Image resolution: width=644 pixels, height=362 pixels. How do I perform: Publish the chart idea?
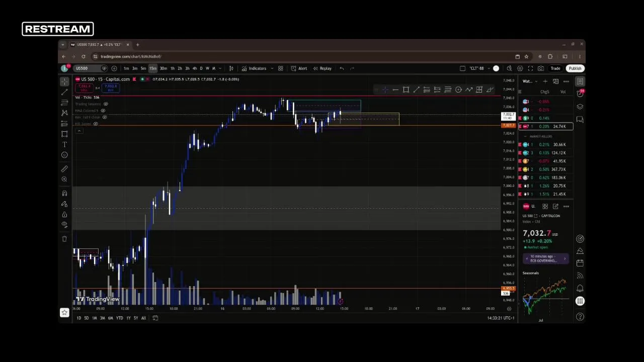[x=575, y=68]
